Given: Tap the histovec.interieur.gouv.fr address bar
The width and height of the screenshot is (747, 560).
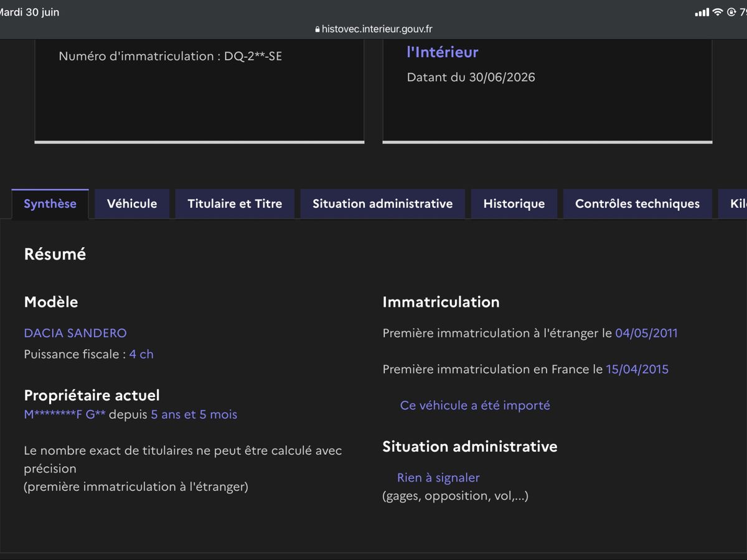Looking at the screenshot, I should (374, 29).
